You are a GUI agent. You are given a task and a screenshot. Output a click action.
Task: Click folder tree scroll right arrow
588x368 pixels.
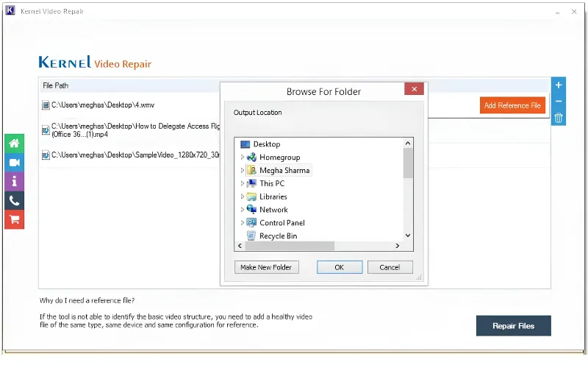tap(398, 246)
